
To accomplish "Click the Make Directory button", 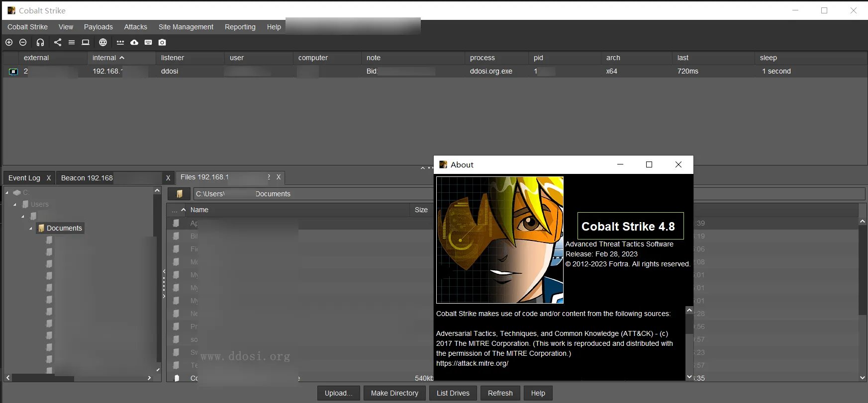I will click(x=394, y=393).
